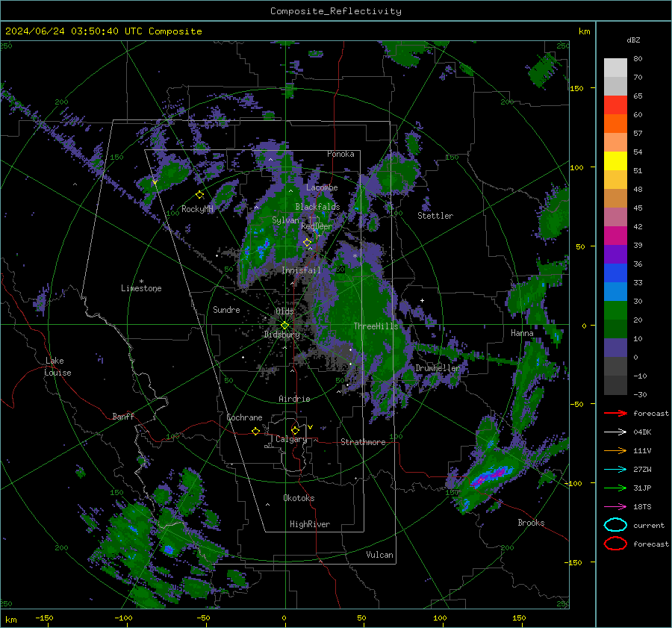672x628 pixels.
Task: Click the purple 0-10 dBZ color swatch
Action: [615, 347]
